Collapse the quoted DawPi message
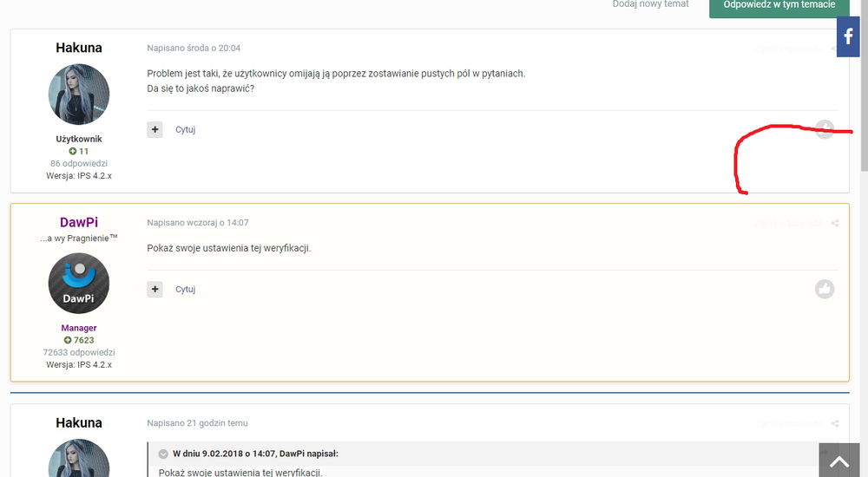This screenshot has height=477, width=868. [163, 454]
